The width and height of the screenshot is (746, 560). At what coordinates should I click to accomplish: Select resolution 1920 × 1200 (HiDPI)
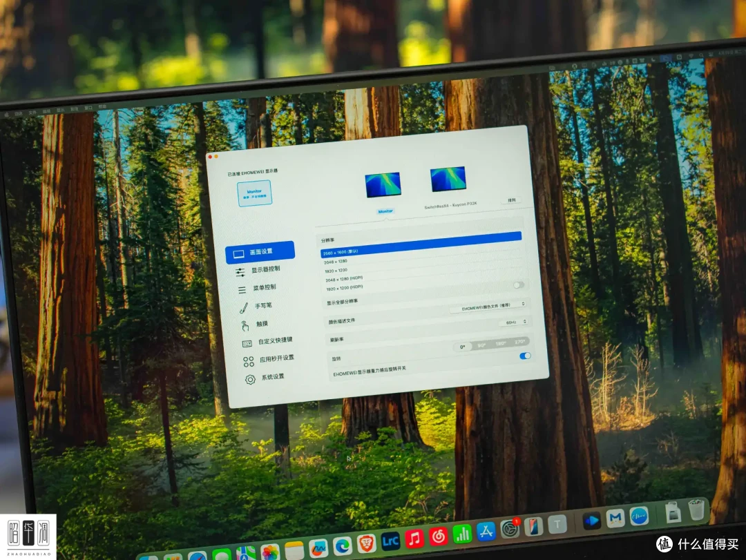pyautogui.click(x=345, y=288)
